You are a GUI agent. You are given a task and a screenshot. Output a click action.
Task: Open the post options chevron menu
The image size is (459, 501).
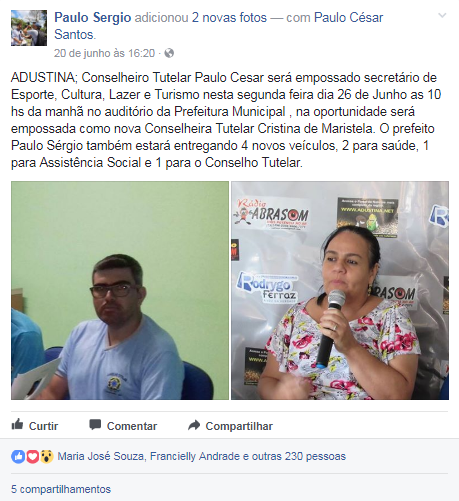point(442,15)
